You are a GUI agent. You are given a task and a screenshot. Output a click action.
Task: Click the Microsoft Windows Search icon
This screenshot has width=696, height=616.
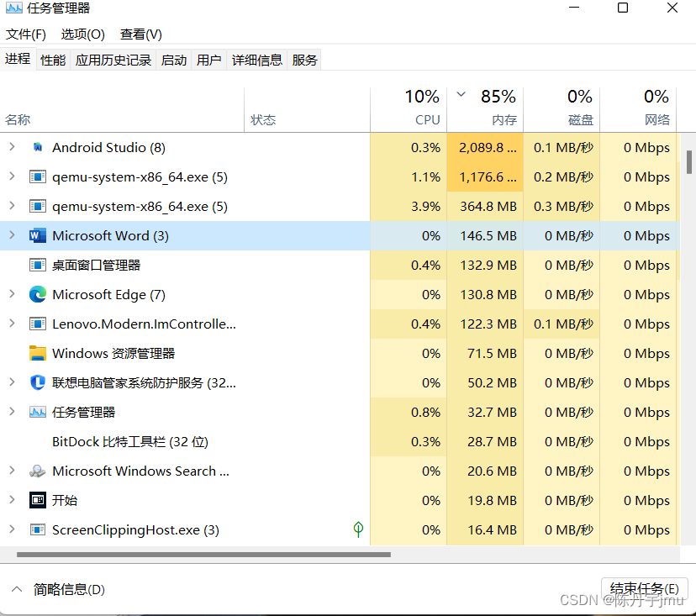pyautogui.click(x=38, y=471)
